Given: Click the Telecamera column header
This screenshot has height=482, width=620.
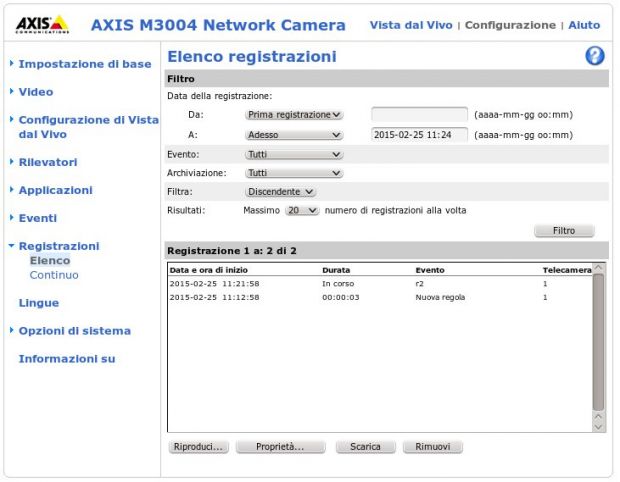Looking at the screenshot, I should 567,270.
